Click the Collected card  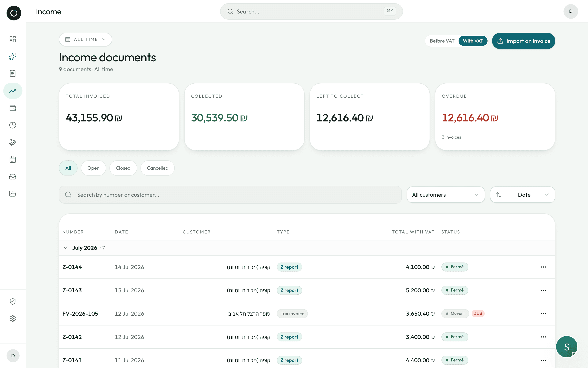point(244,117)
